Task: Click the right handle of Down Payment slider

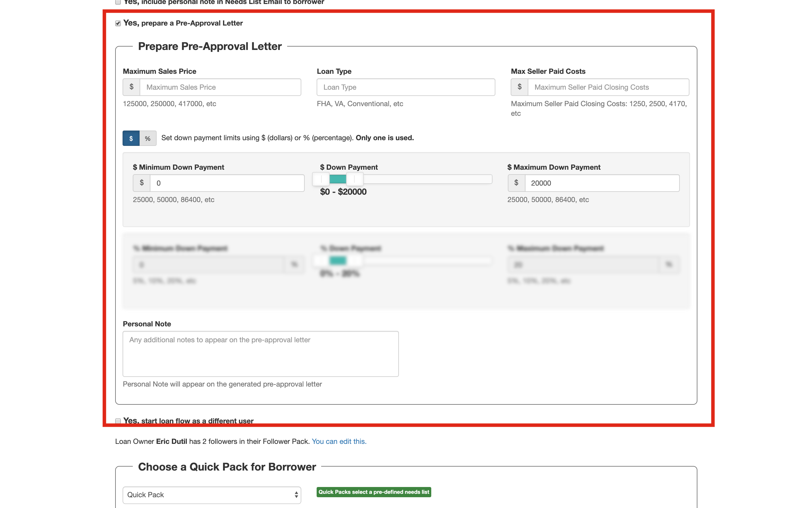Action: tap(355, 179)
